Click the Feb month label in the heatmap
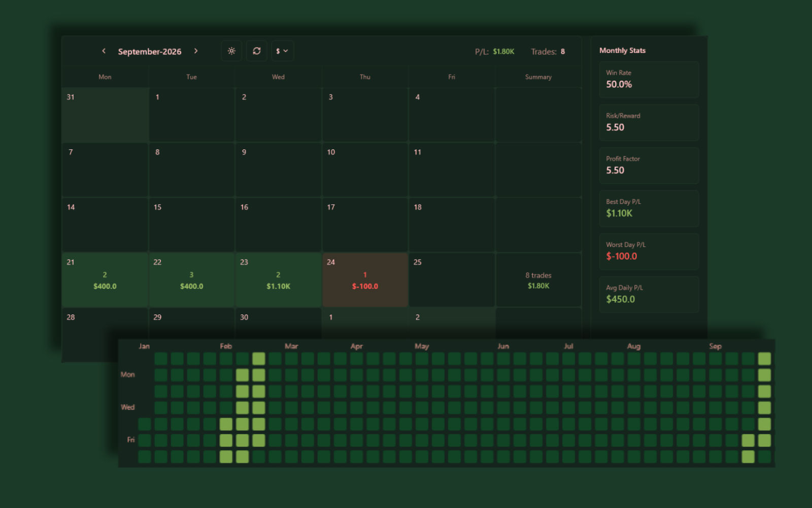 (226, 346)
